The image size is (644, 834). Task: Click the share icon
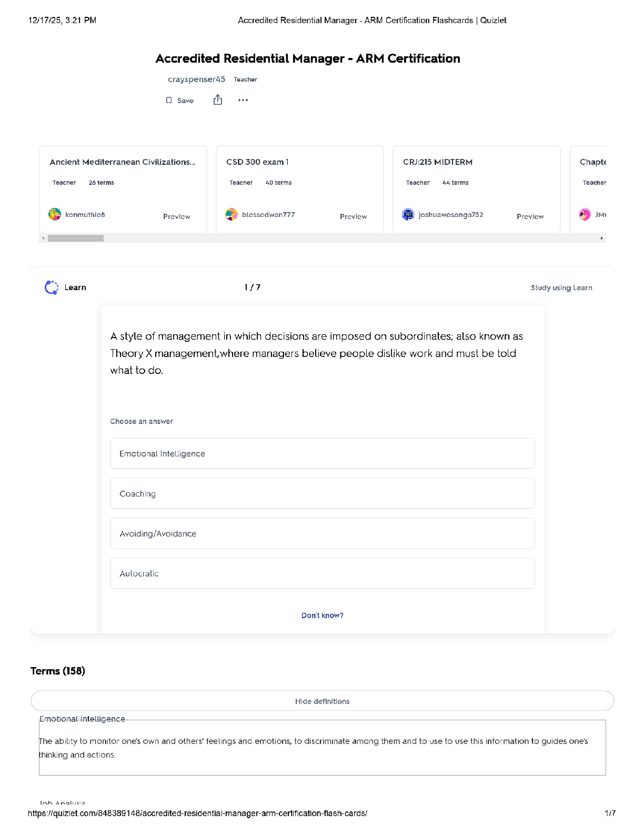218,100
